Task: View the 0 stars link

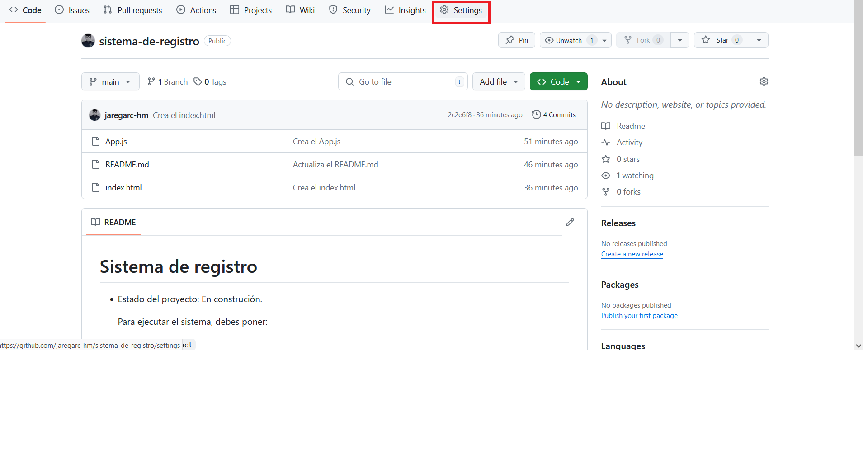Action: pyautogui.click(x=620, y=159)
